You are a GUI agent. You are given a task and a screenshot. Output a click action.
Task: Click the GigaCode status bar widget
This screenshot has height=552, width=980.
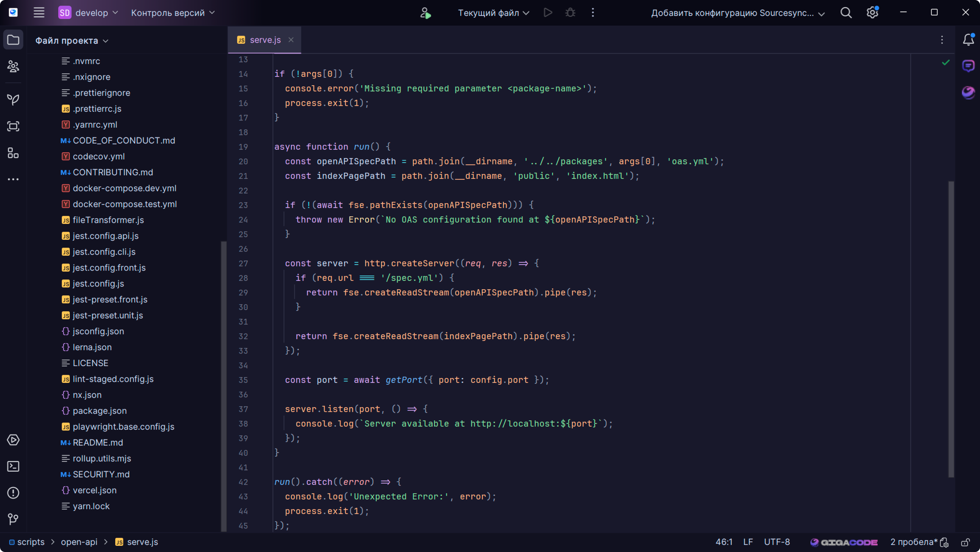pyautogui.click(x=844, y=542)
